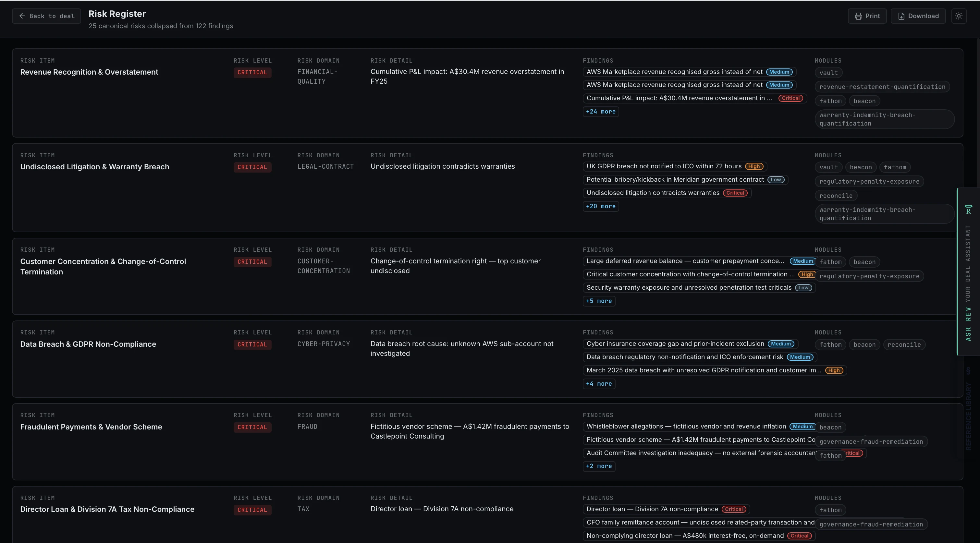
Task: Select vault module tag in Revenue Recognition row
Action: [828, 73]
